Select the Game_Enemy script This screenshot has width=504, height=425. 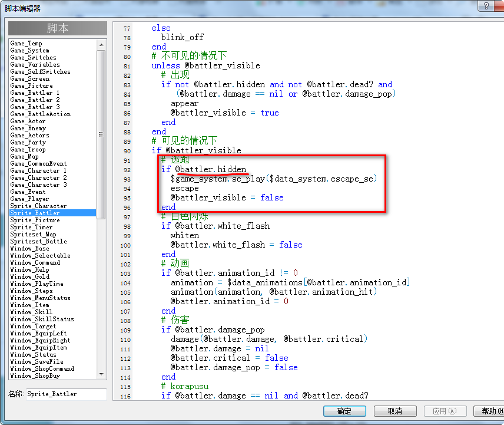tap(28, 128)
